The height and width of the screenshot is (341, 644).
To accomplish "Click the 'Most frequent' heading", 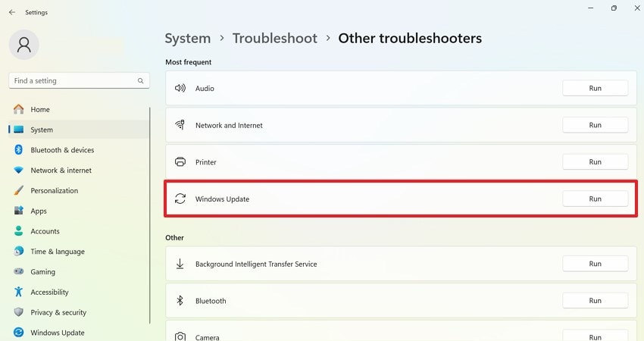I will pos(188,62).
